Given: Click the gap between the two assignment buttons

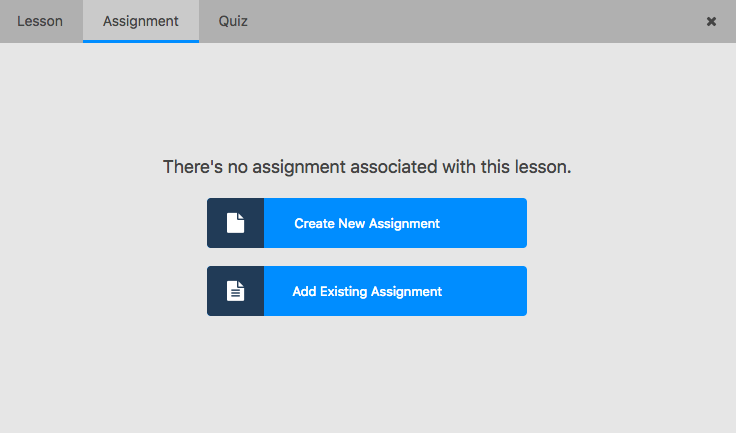Looking at the screenshot, I should 367,257.
